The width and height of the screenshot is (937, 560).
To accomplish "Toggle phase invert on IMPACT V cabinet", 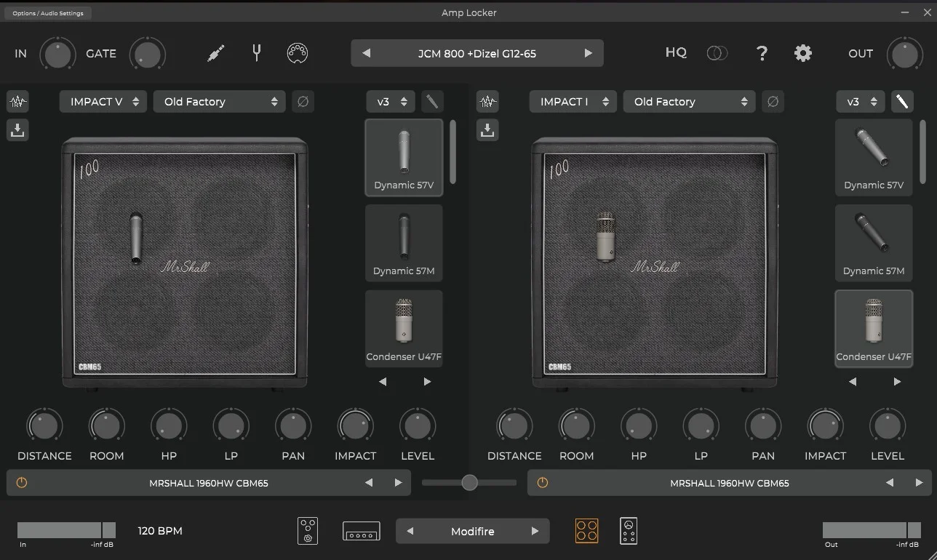I will click(x=303, y=102).
